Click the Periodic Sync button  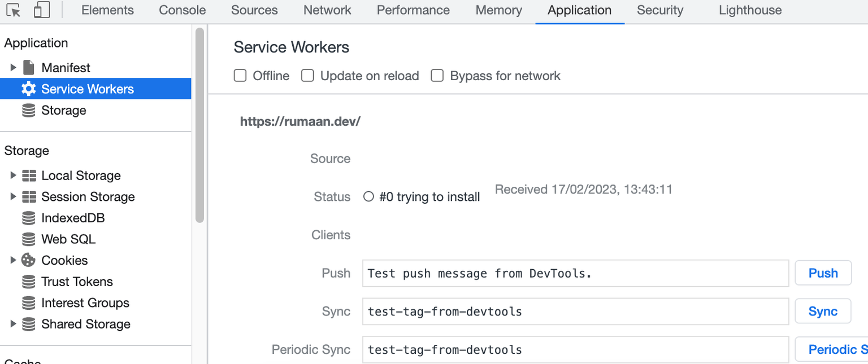[831, 349]
